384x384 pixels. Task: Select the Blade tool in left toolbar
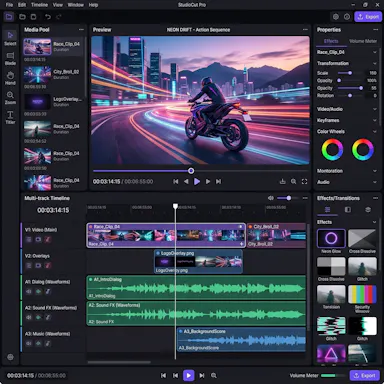pos(10,58)
